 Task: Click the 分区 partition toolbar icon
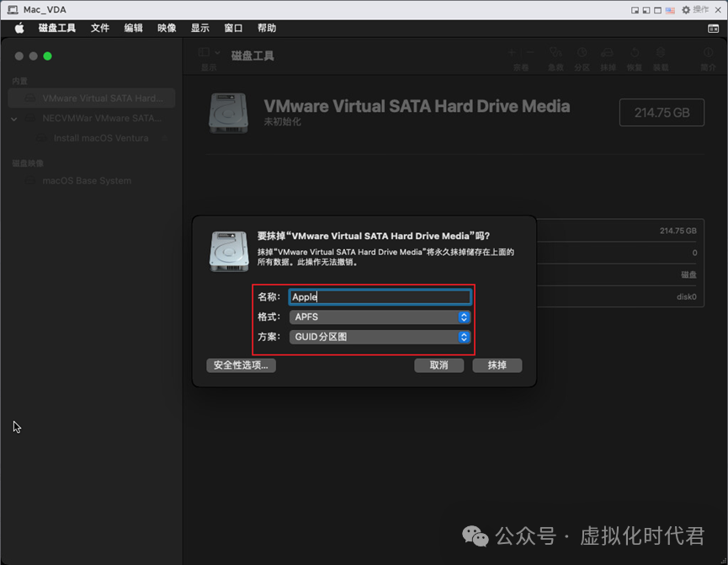tap(582, 52)
